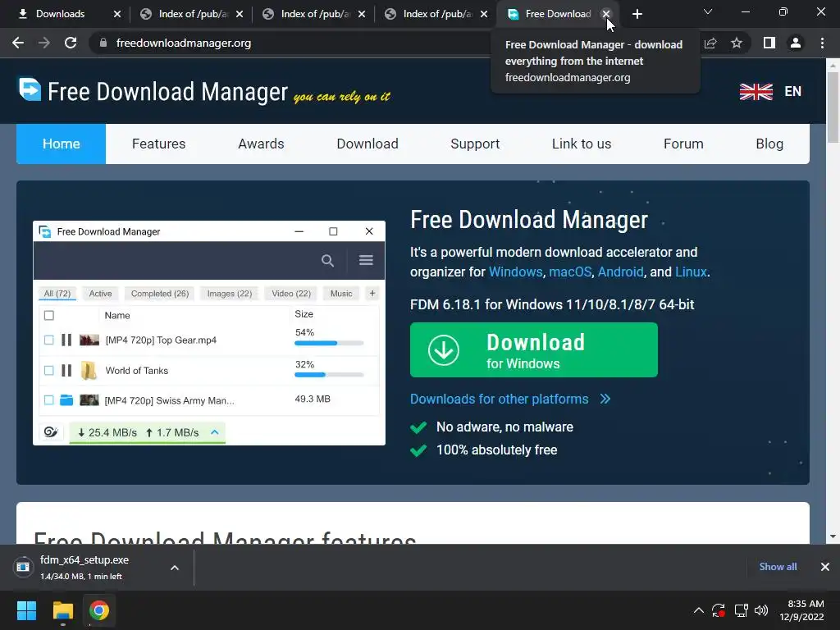Click the browser back arrow

18,43
